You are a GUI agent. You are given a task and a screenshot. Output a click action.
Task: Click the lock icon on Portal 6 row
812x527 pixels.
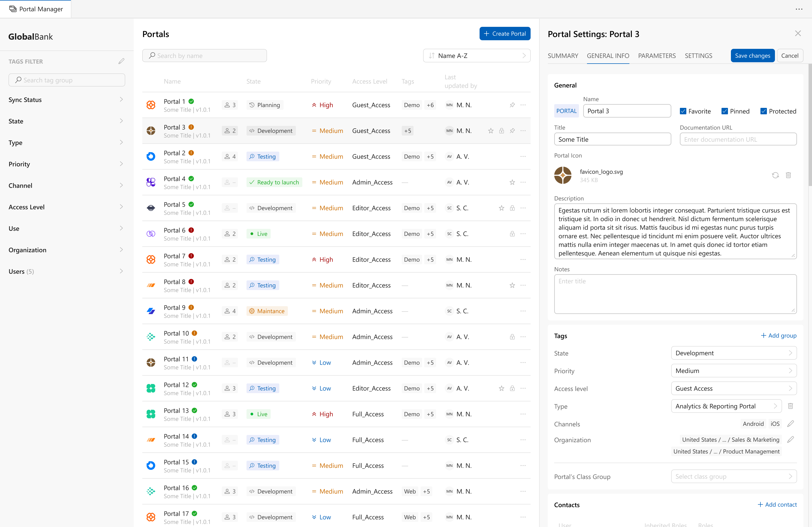click(512, 234)
